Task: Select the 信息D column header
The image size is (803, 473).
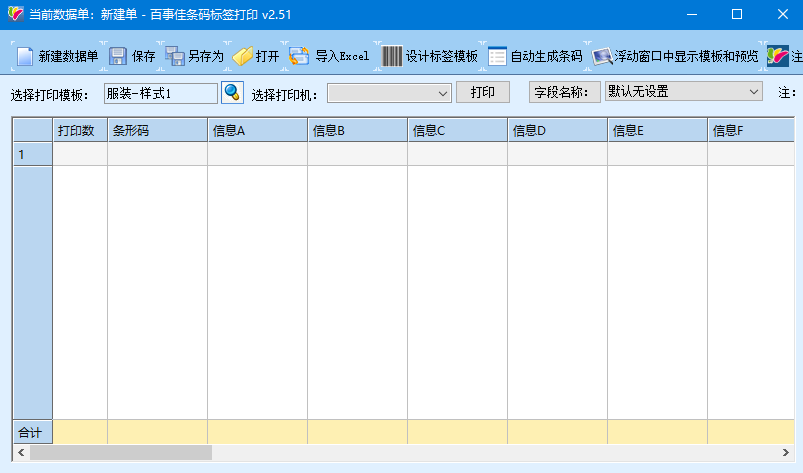Action: [x=557, y=131]
